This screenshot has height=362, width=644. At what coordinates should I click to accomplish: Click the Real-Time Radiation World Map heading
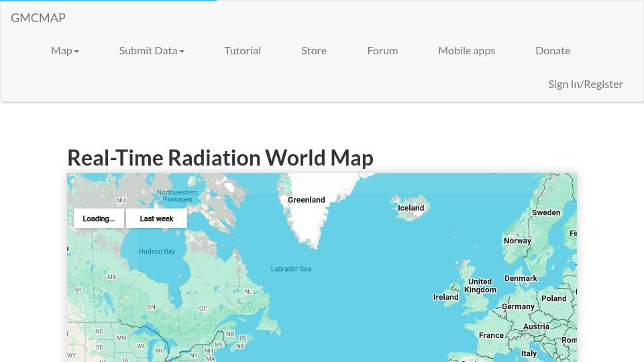point(220,158)
